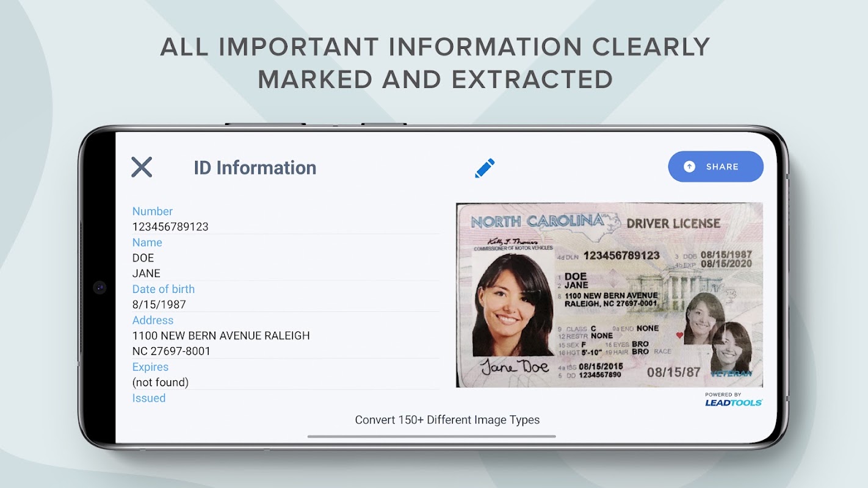The width and height of the screenshot is (868, 488).
Task: Tap the Name field showing DOE
Action: point(143,258)
